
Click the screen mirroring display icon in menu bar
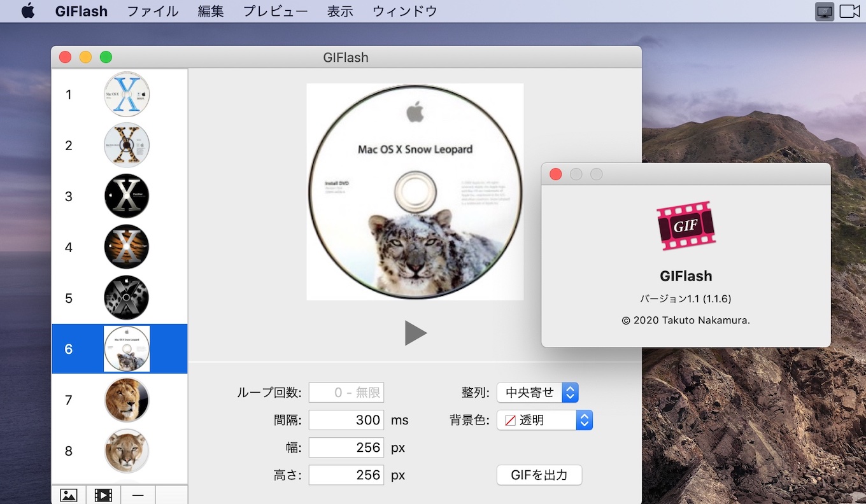(825, 11)
